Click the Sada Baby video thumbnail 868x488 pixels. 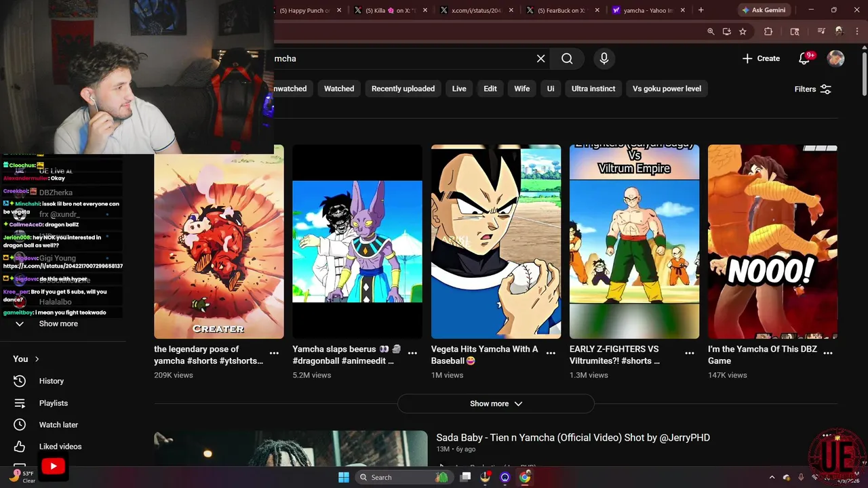[x=290, y=449]
